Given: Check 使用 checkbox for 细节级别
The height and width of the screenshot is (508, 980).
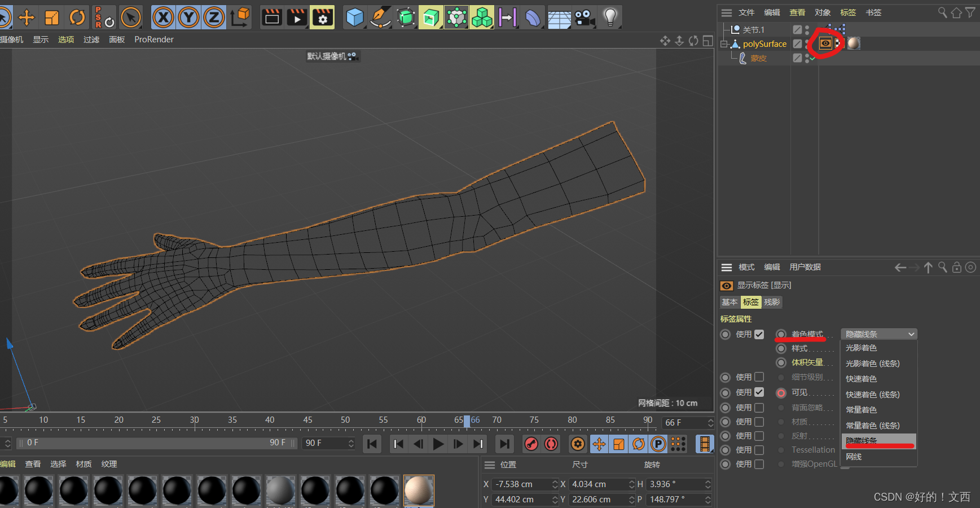Looking at the screenshot, I should coord(759,376).
